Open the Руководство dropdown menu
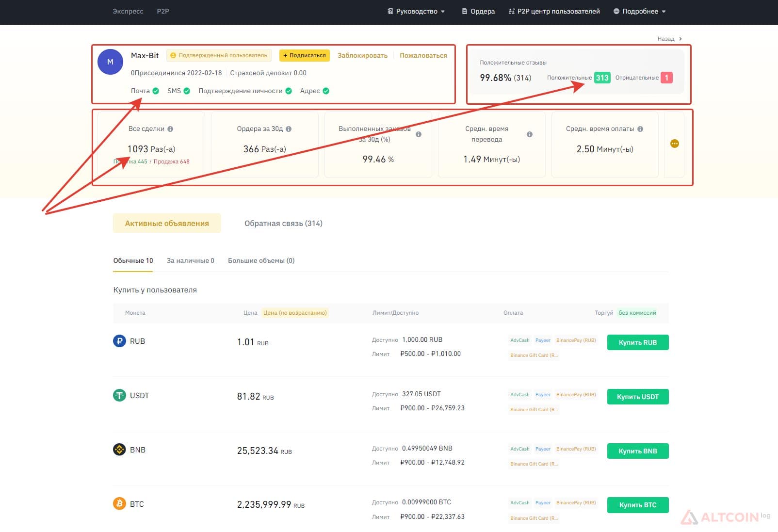 [x=416, y=11]
